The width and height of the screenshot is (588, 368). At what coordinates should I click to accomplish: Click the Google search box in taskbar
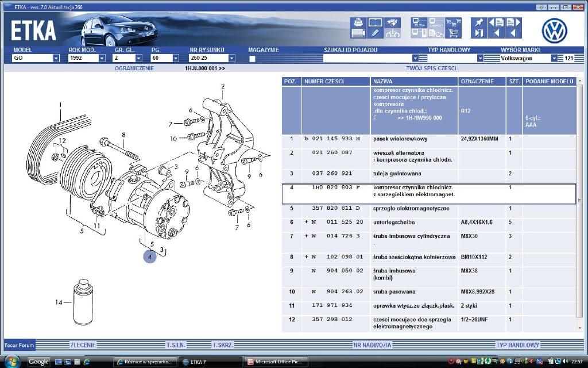coord(38,362)
